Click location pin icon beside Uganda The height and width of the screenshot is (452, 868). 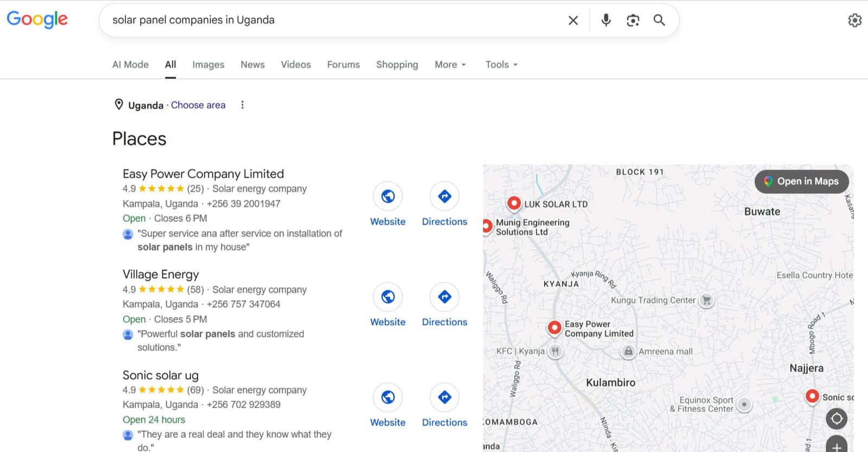tap(119, 105)
